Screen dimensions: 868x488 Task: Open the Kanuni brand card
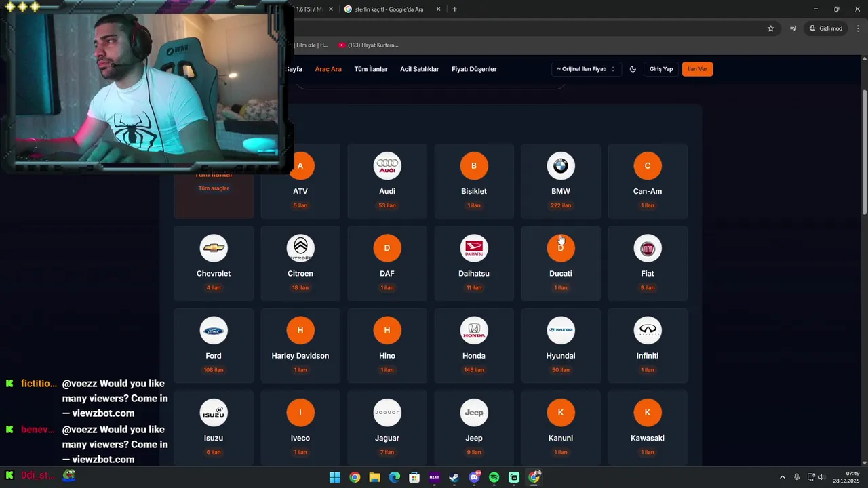click(561, 428)
